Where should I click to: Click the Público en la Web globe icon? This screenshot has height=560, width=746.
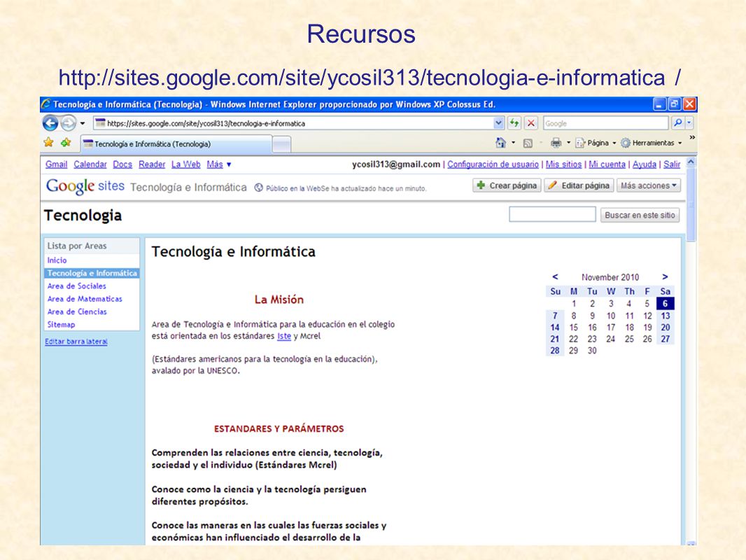pos(259,188)
